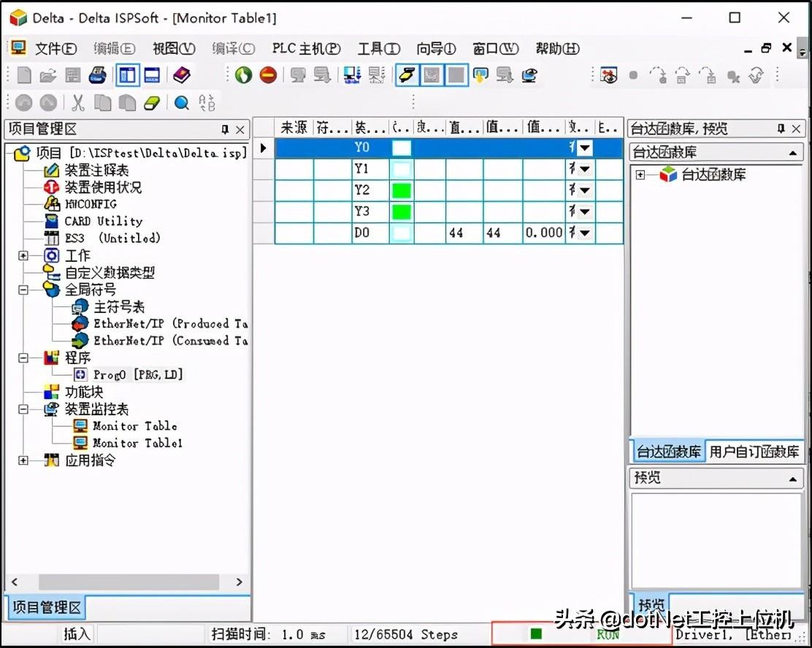Click the grayed Redo icon

49,103
